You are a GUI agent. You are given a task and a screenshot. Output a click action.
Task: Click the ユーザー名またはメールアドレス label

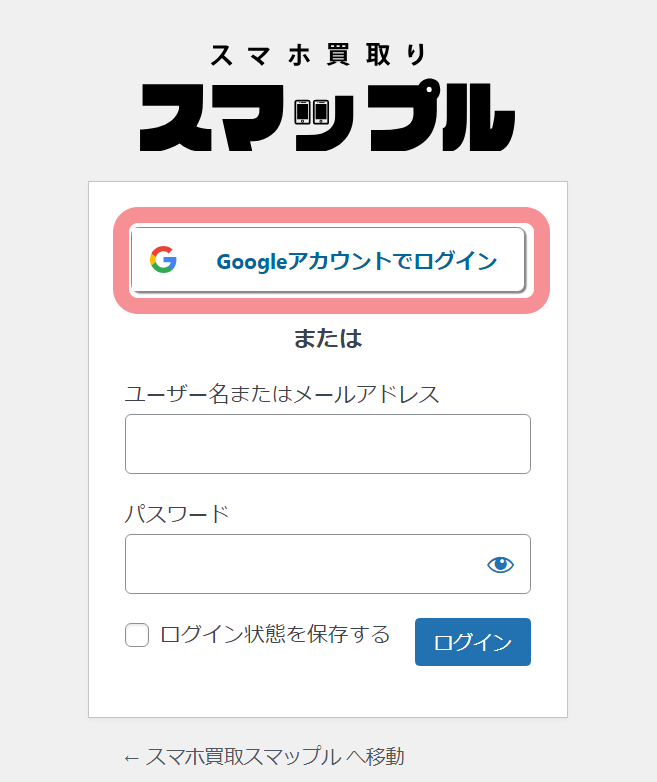point(282,394)
